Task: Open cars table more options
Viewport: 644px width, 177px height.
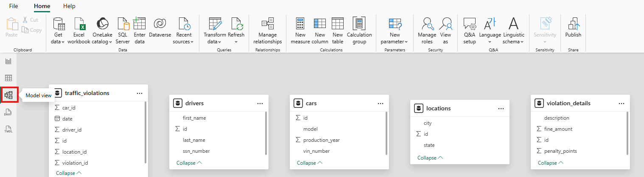Action: 381,103
